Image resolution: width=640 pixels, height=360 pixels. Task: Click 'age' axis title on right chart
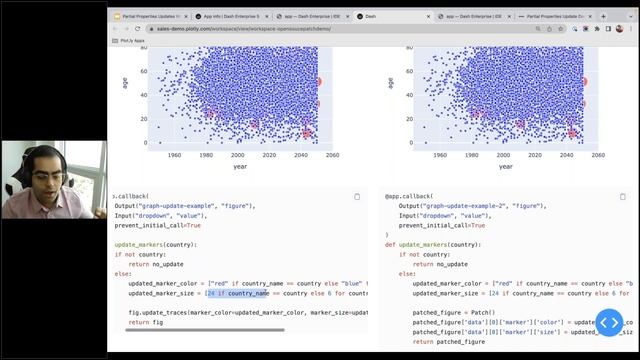point(391,83)
